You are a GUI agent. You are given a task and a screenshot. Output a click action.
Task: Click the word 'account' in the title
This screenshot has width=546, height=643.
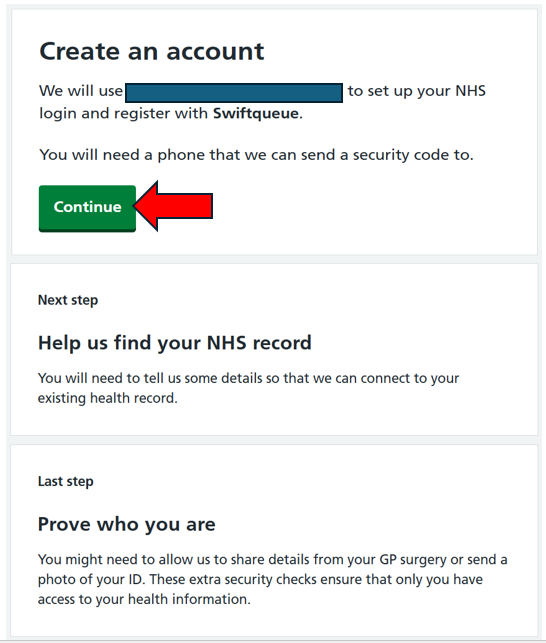click(215, 52)
